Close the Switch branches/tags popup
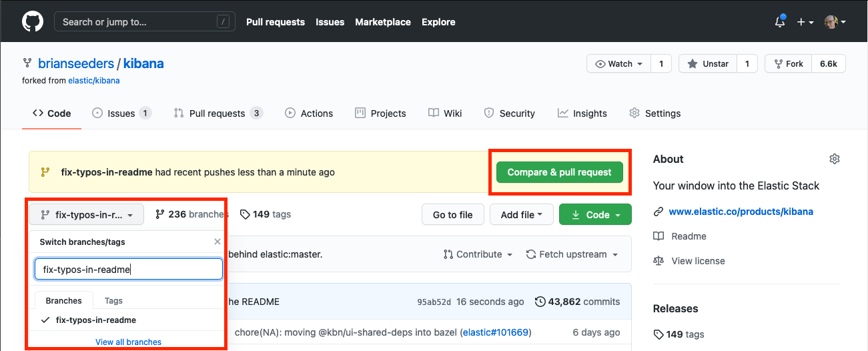The image size is (868, 351). pyautogui.click(x=217, y=242)
